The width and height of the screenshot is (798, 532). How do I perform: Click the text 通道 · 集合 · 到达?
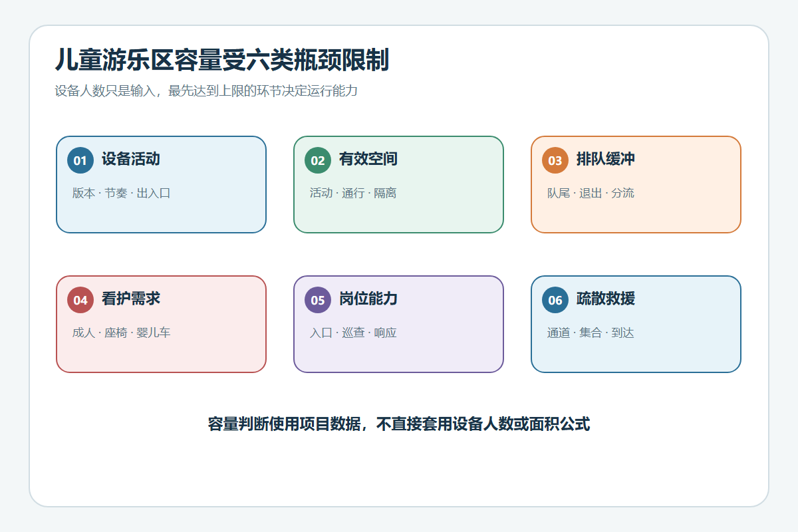[591, 333]
